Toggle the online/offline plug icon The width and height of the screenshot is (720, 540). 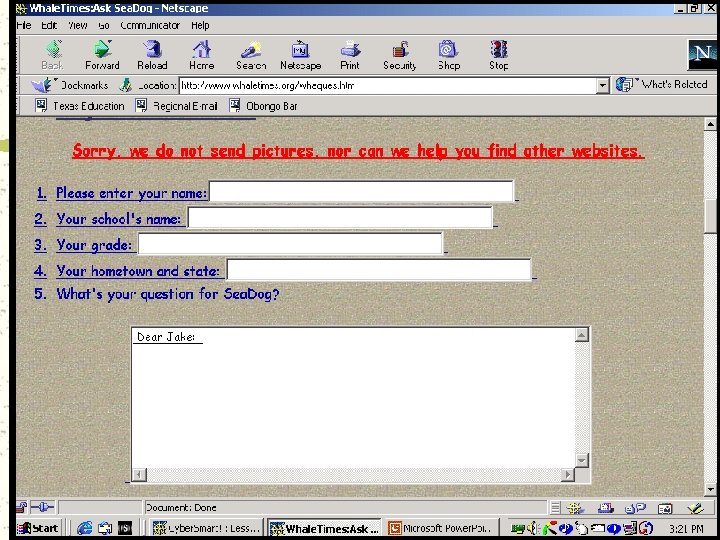click(x=43, y=507)
